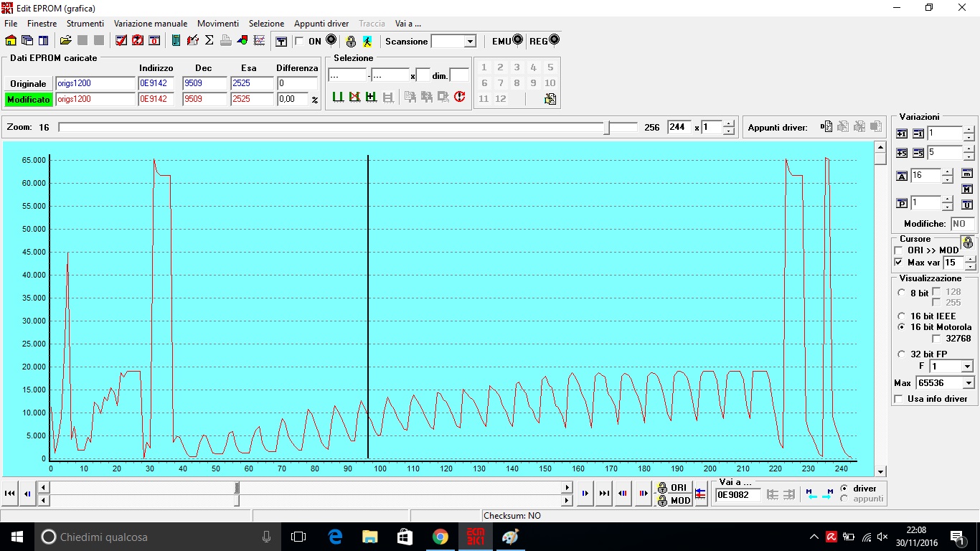Viewport: 980px width, 551px height.
Task: Click the colored shapes toolbar icon
Action: point(242,41)
